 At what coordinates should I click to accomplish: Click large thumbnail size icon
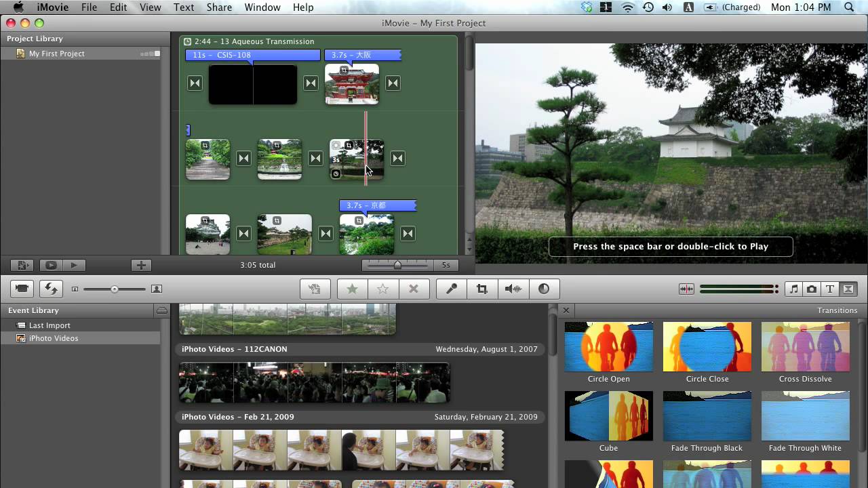pos(156,289)
